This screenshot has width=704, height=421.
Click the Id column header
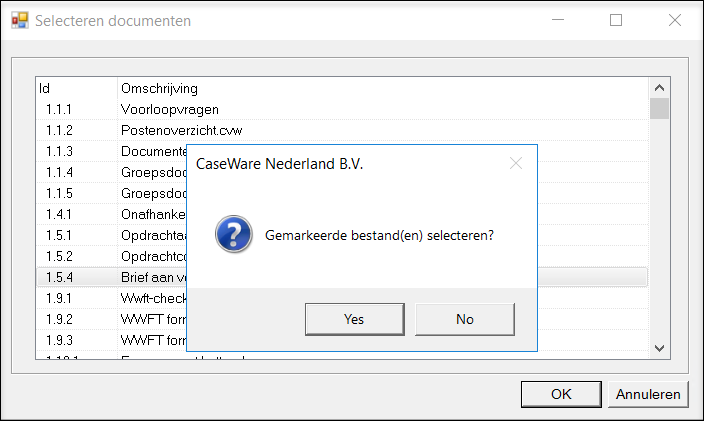[77, 88]
